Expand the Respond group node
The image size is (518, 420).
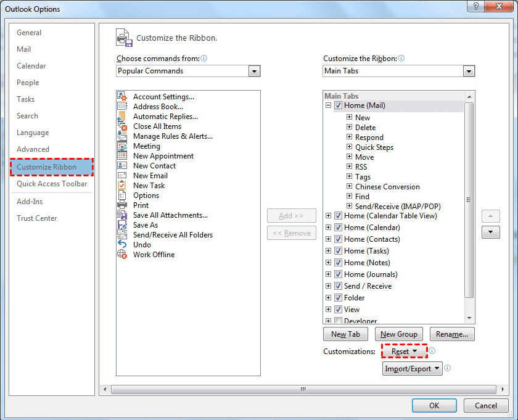(349, 137)
